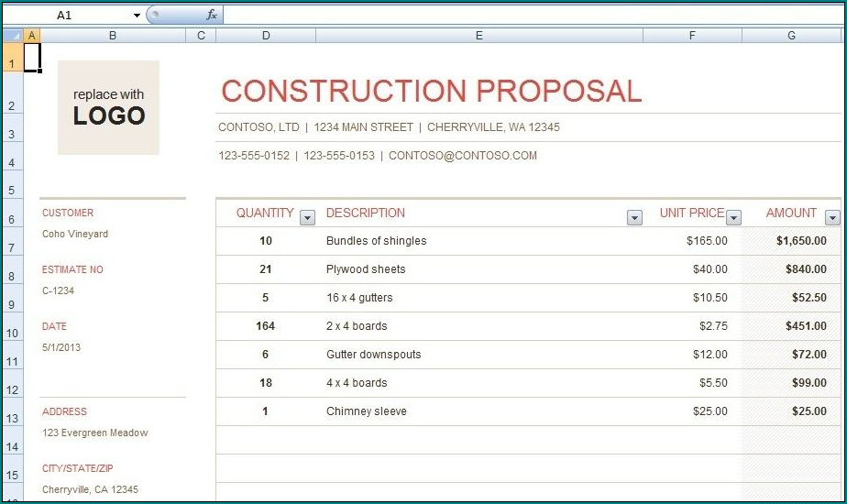Click the fx insert function icon
The image size is (847, 504).
coord(211,16)
